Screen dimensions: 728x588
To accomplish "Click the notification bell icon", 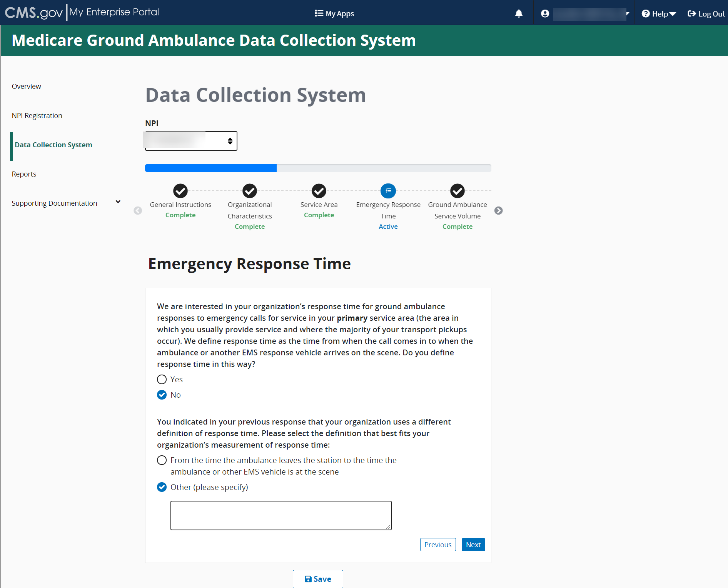I will (519, 14).
